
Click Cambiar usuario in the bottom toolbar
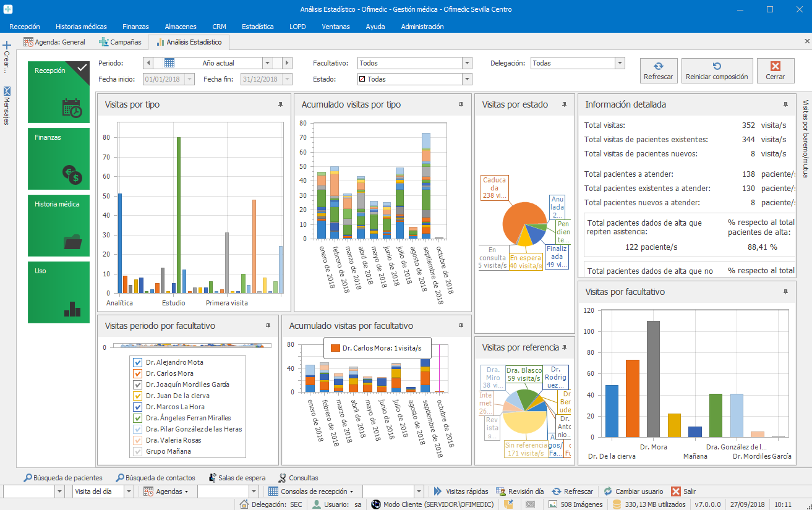tap(633, 491)
